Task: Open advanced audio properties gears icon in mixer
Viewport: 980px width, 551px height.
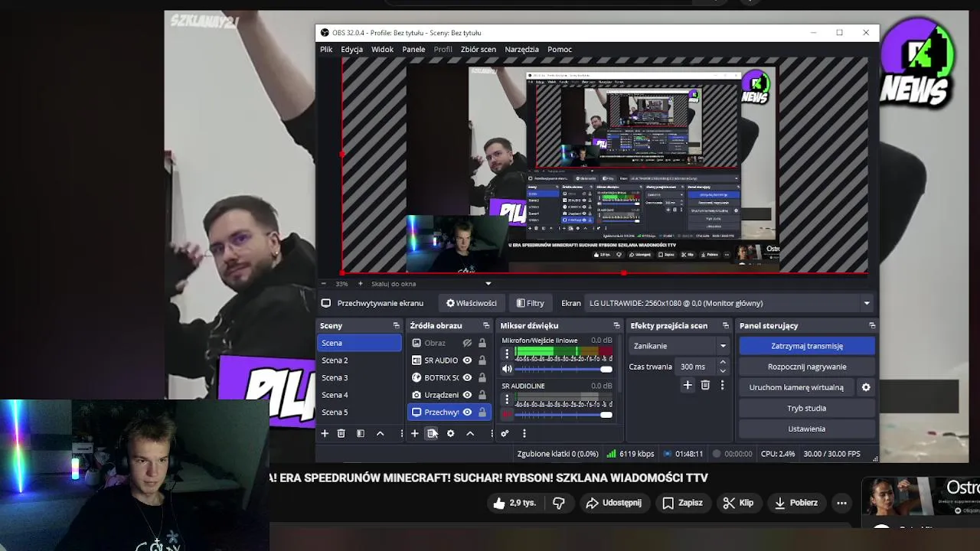Action: [x=505, y=433]
